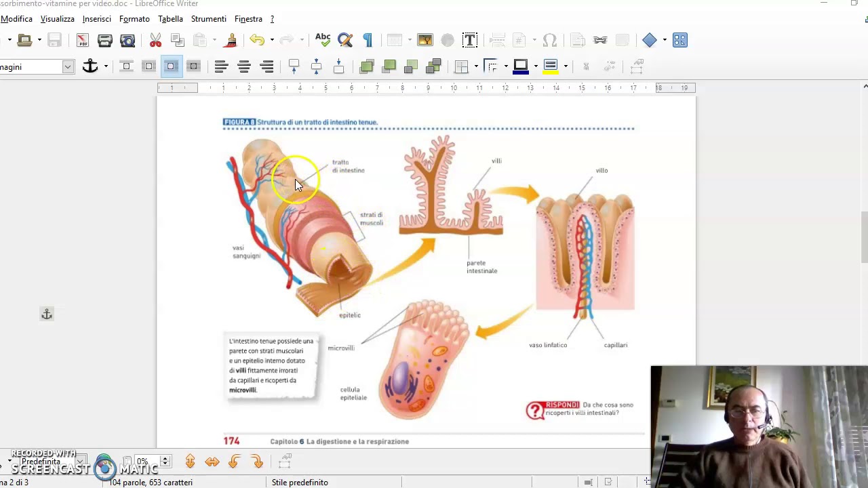The width and height of the screenshot is (868, 488).
Task: Click the Cut scissors icon
Action: [x=155, y=41]
